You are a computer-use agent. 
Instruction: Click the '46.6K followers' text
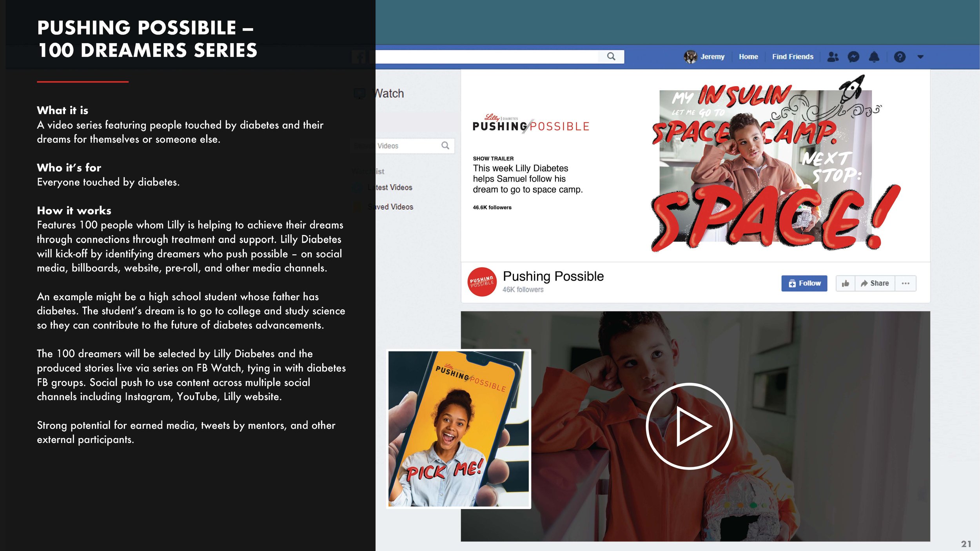click(x=492, y=207)
